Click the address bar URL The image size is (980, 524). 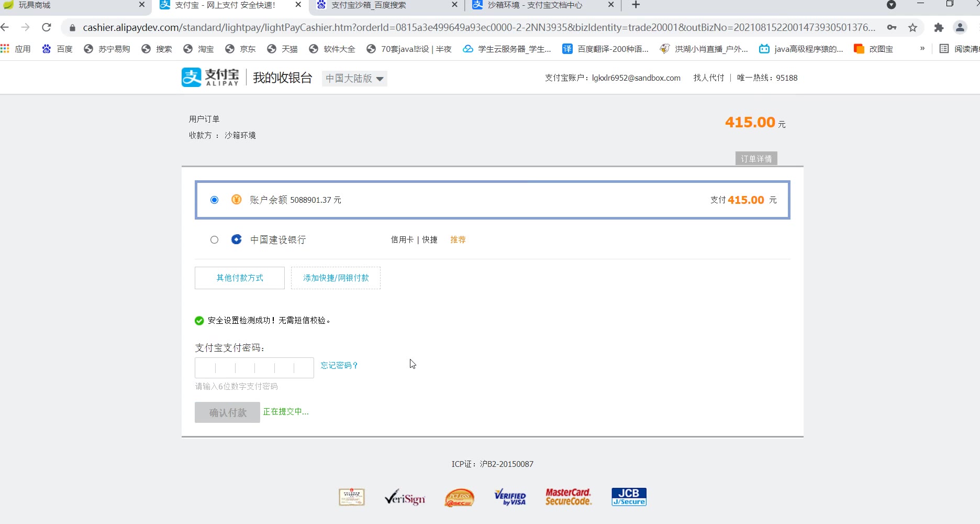pyautogui.click(x=479, y=27)
